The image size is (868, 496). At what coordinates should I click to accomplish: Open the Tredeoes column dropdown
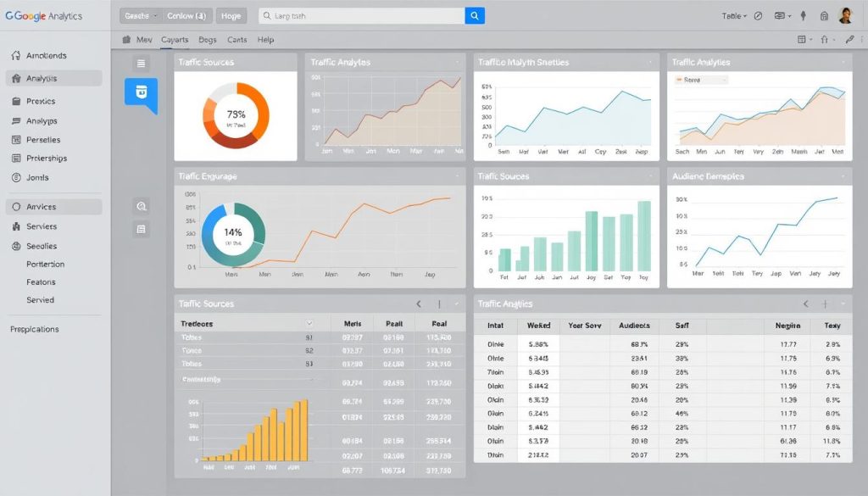[x=309, y=323]
